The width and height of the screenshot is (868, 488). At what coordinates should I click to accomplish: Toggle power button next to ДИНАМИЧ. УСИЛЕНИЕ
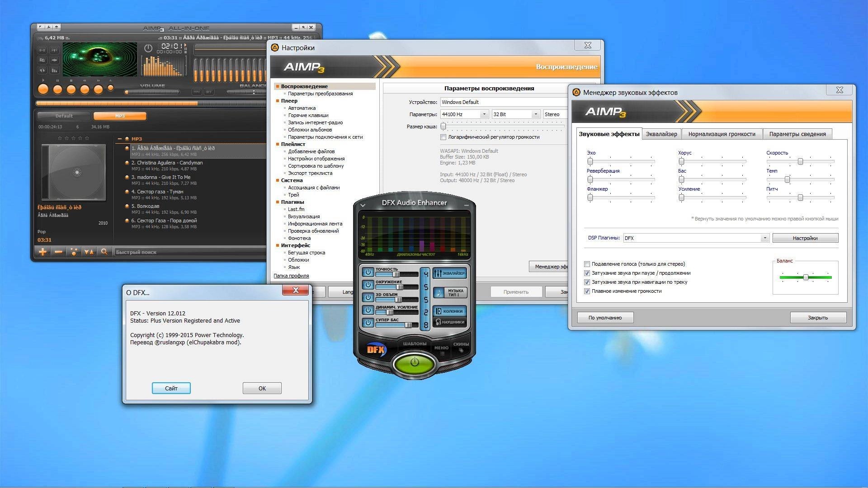click(x=368, y=310)
